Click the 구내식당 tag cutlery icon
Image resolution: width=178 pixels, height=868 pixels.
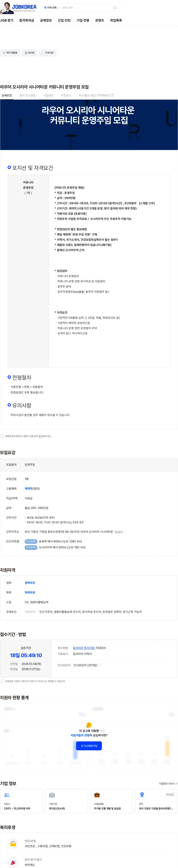(43, 53)
